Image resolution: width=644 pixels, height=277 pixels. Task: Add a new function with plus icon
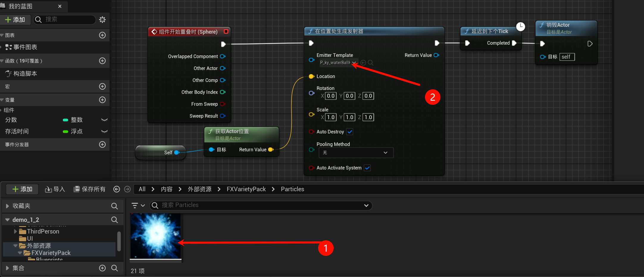click(102, 61)
